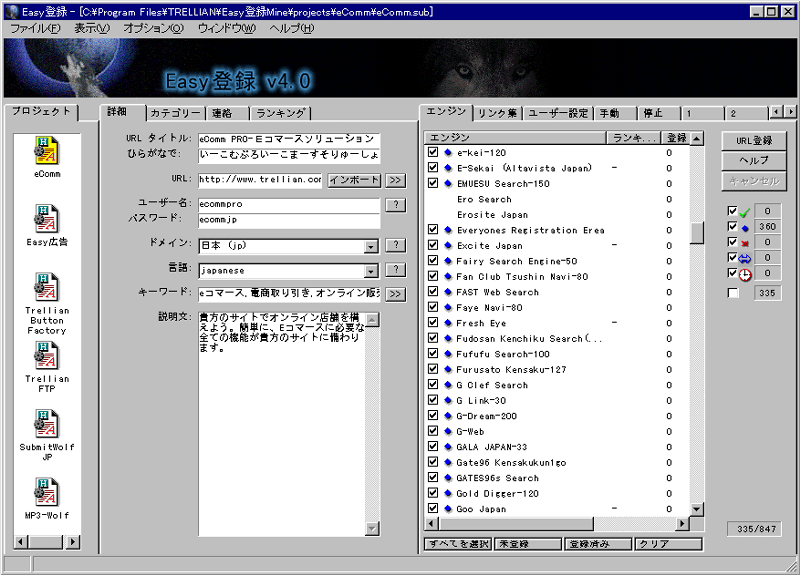800x575 pixels.
Task: Click blue diamond beside Excite Japan
Action: coord(448,245)
